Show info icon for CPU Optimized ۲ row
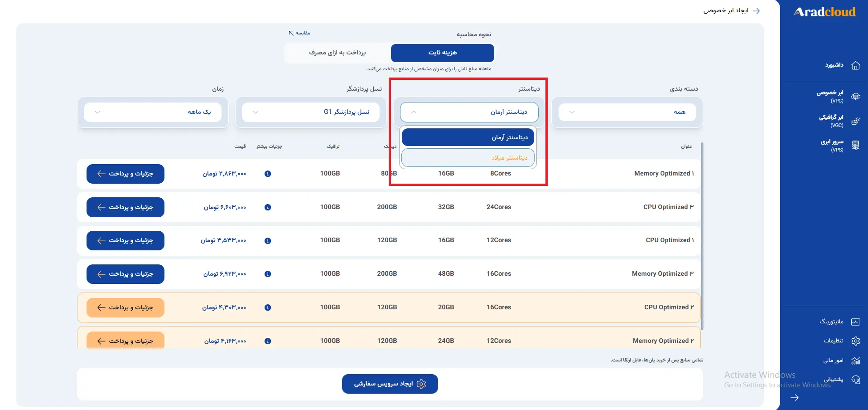 coord(268,307)
